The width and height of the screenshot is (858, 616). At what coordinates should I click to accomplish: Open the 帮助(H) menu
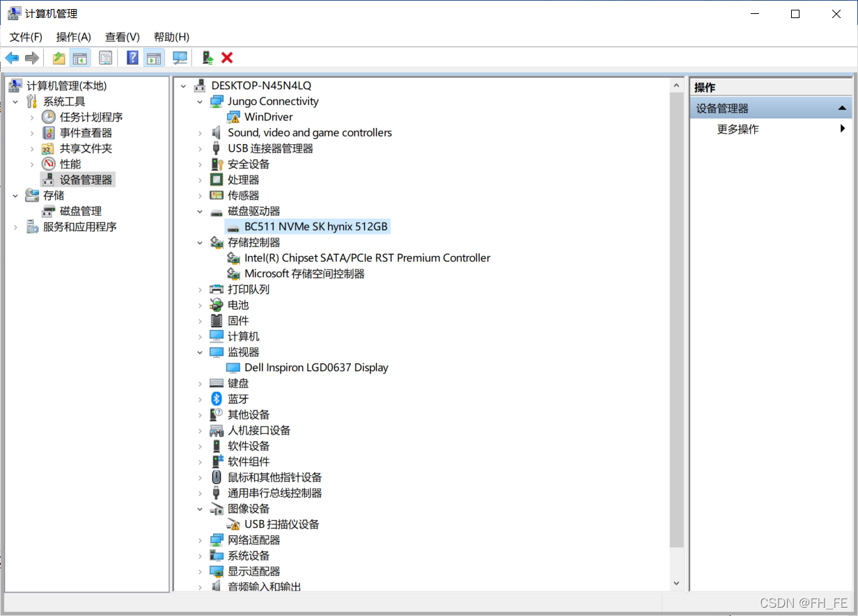(x=171, y=37)
